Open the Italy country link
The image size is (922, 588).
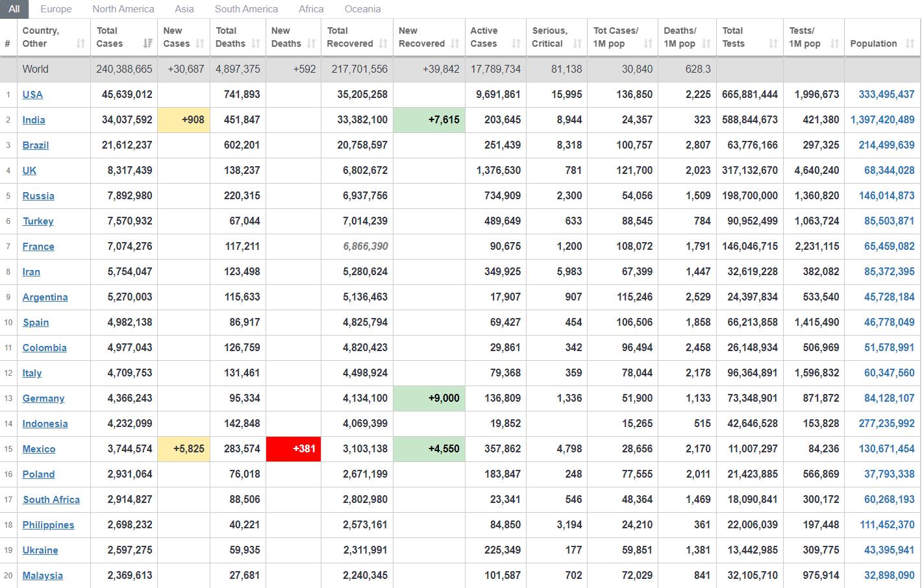pyautogui.click(x=32, y=373)
